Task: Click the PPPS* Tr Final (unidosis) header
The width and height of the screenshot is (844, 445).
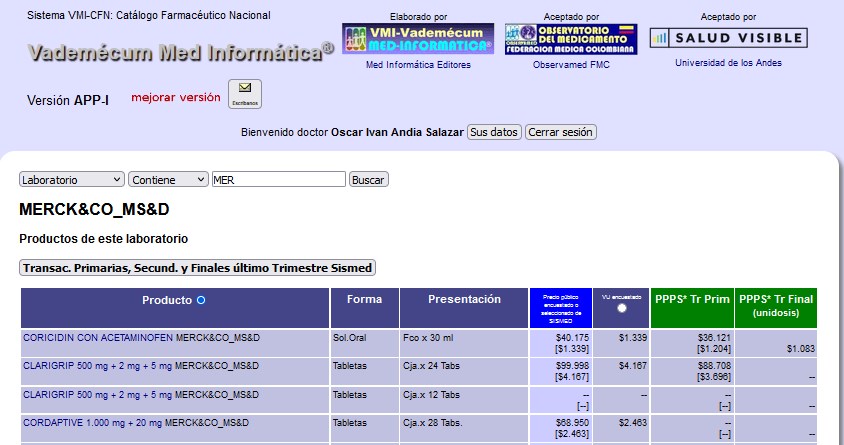Action: 776,306
